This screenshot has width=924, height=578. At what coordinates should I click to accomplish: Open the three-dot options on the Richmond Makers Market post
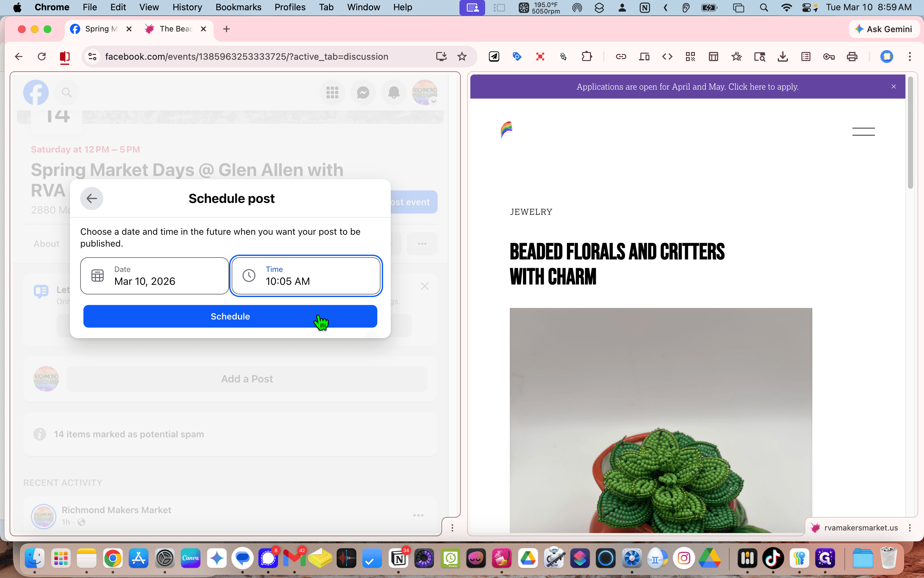tap(418, 515)
